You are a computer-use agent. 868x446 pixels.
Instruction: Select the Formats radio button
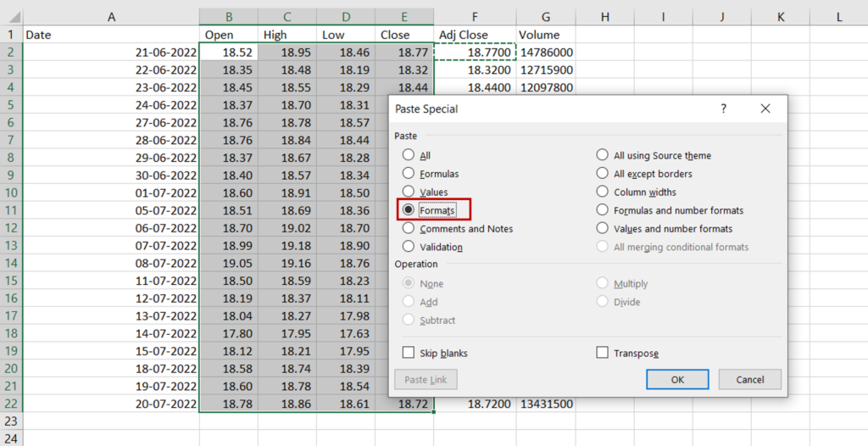pyautogui.click(x=408, y=210)
